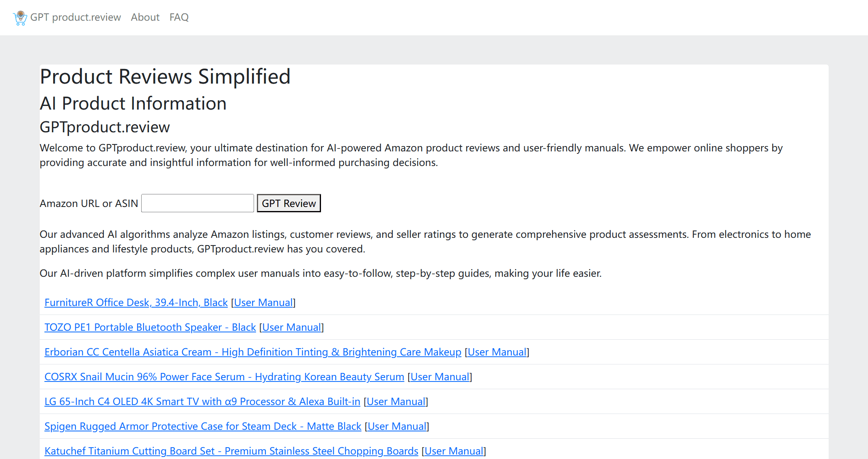The image size is (868, 459).
Task: Open COSRX Snail Mucin Serum review
Action: 224,377
